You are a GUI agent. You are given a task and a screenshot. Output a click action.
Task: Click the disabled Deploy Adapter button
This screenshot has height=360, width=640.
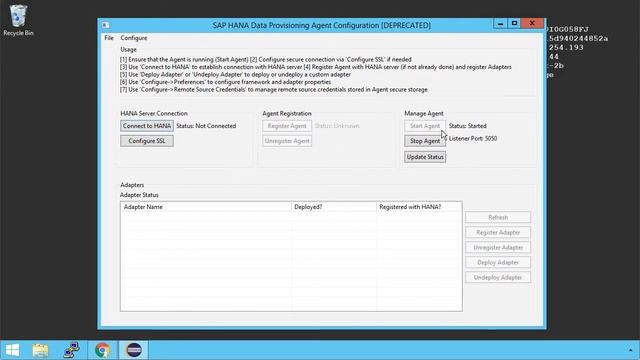[x=498, y=262]
